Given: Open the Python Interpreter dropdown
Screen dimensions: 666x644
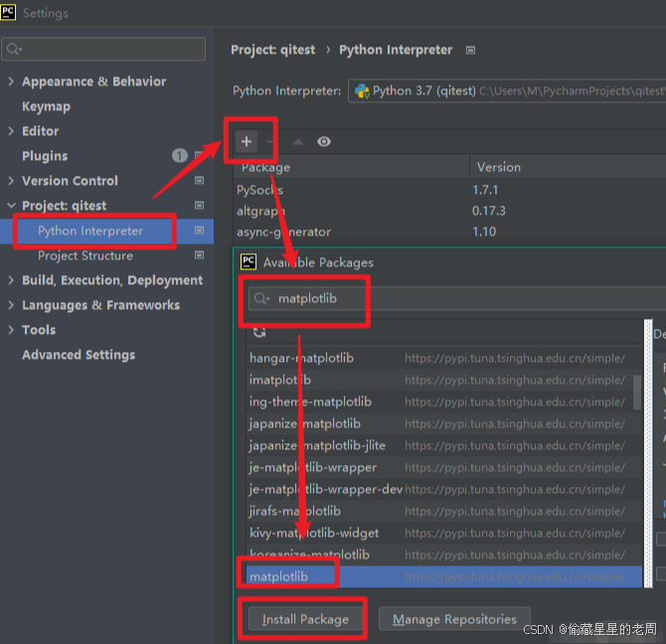Looking at the screenshot, I should click(507, 90).
